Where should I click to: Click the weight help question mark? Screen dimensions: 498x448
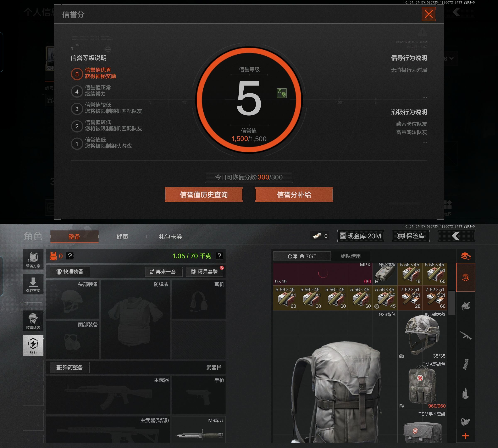coord(219,256)
